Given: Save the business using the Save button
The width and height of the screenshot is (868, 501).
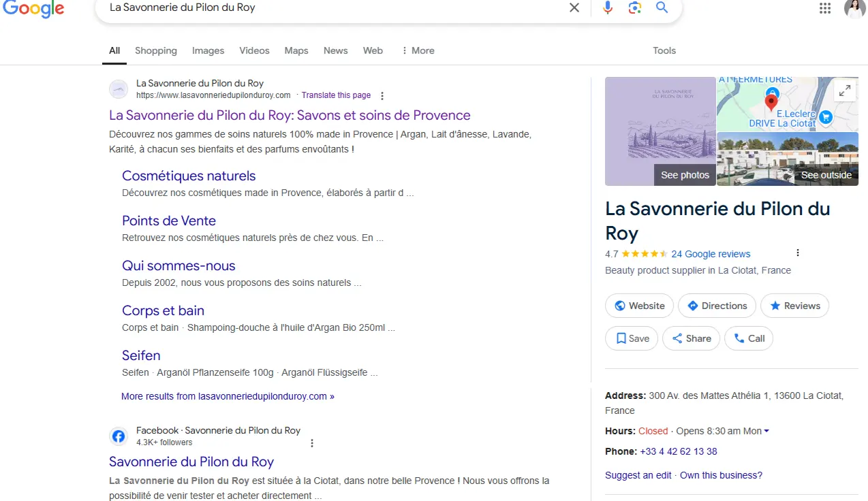Looking at the screenshot, I should pos(632,338).
